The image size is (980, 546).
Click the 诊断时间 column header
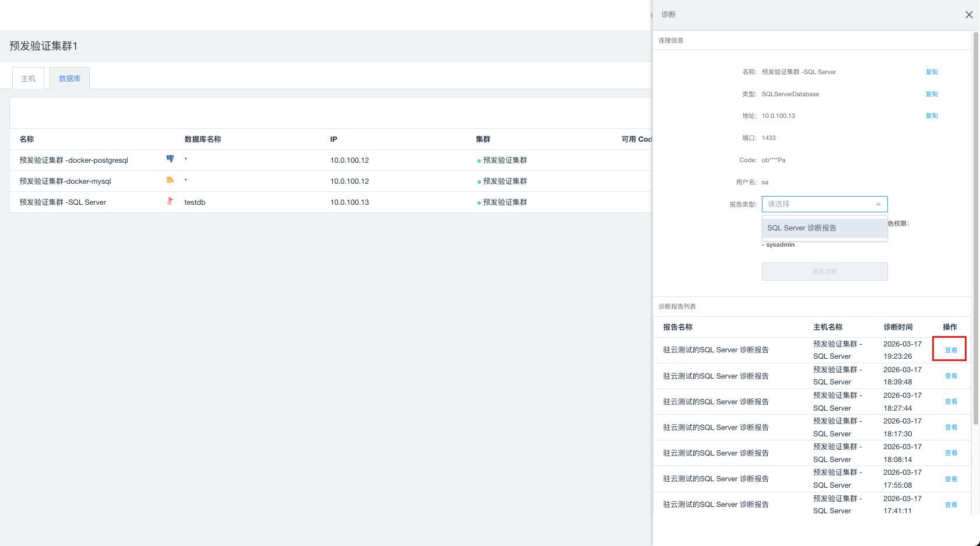pos(898,327)
